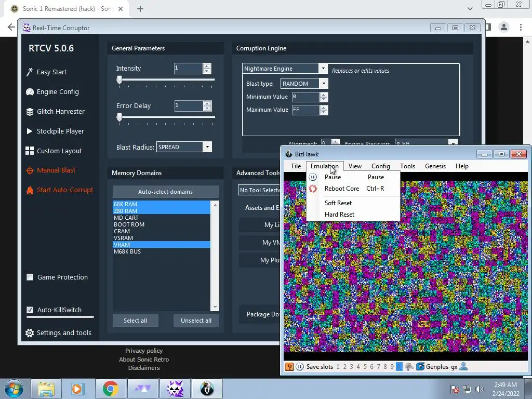Click the gray bird icon in BizHawk status bar
532x399 pixels.
pyautogui.click(x=409, y=367)
